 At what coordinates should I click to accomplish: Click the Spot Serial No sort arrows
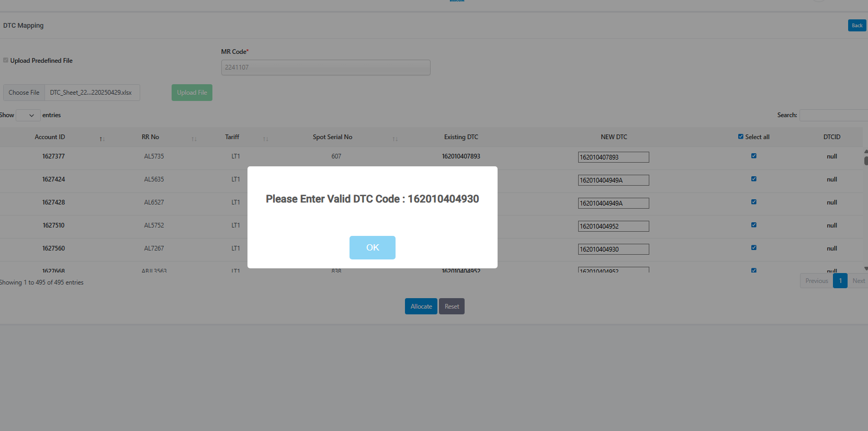tap(395, 139)
